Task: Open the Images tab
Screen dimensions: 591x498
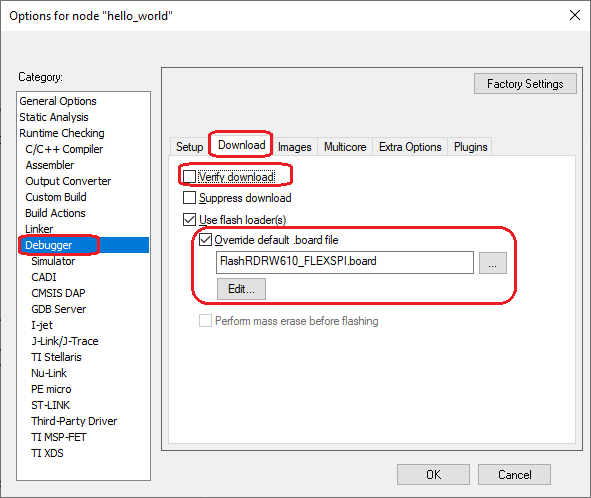Action: point(294,147)
